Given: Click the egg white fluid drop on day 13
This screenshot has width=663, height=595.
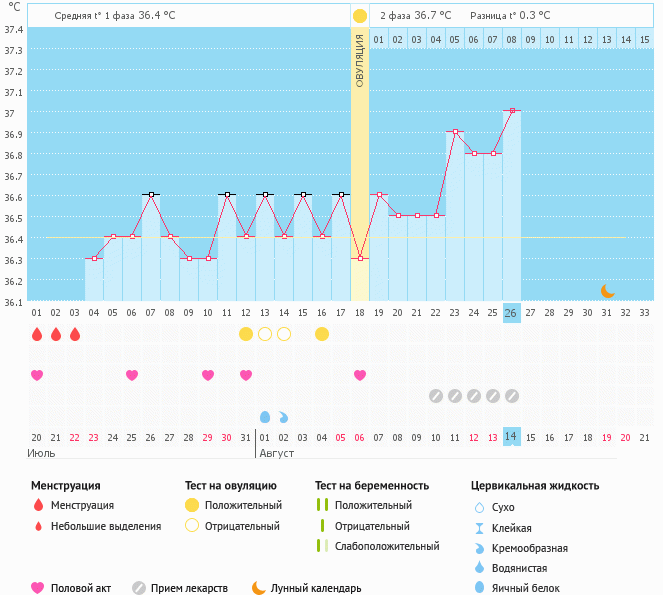Looking at the screenshot, I should [x=265, y=416].
